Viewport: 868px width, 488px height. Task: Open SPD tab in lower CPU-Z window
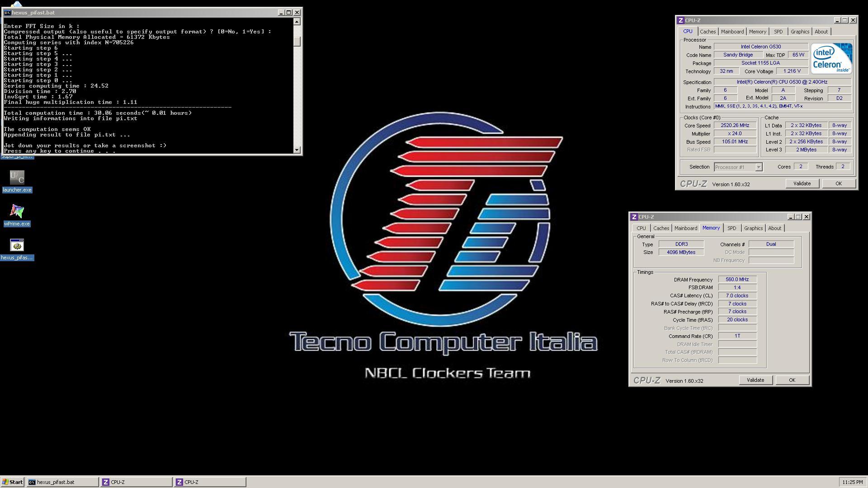(x=731, y=228)
